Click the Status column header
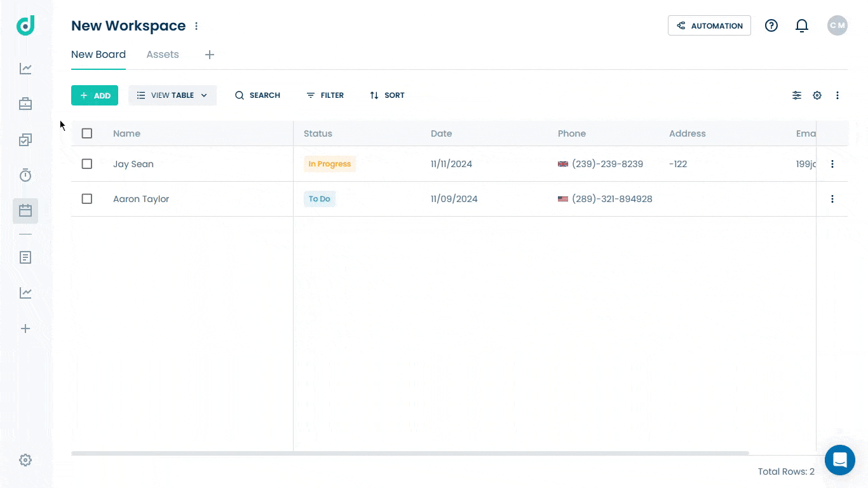Screen dimensions: 868x488 [x=318, y=133]
